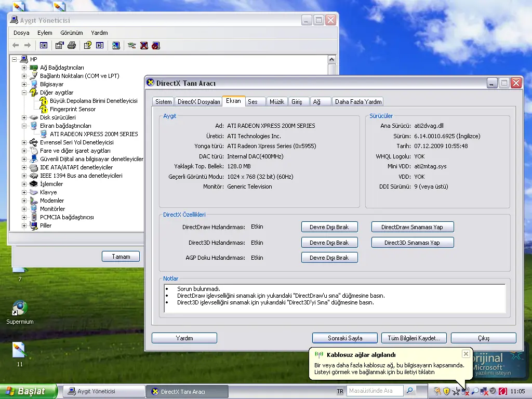Click the wireless network tray icon
This screenshot has height=399, width=532.
(x=465, y=391)
